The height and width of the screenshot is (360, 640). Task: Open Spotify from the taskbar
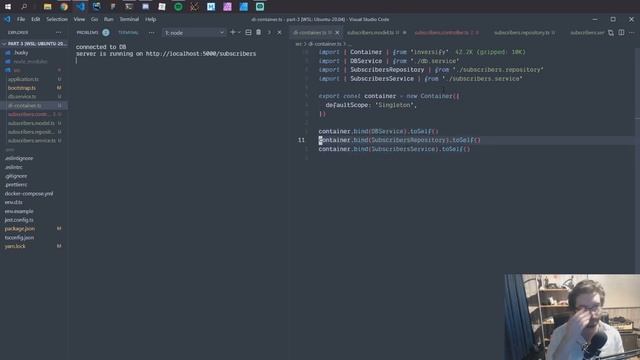178,7
